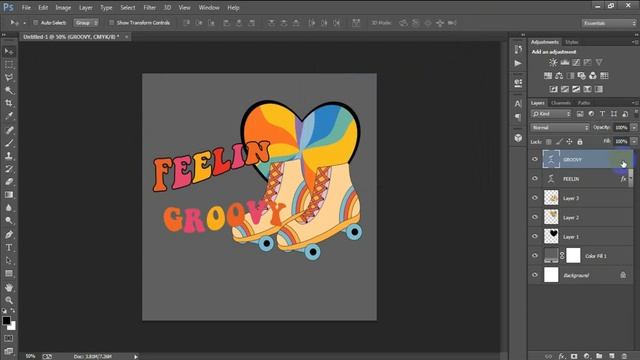This screenshot has height=360, width=640.
Task: Select the Dodge tool
Action: coord(9,221)
